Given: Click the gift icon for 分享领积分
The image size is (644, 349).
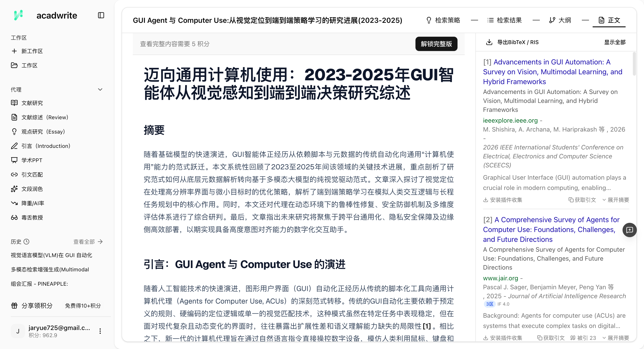Looking at the screenshot, I should [14, 305].
